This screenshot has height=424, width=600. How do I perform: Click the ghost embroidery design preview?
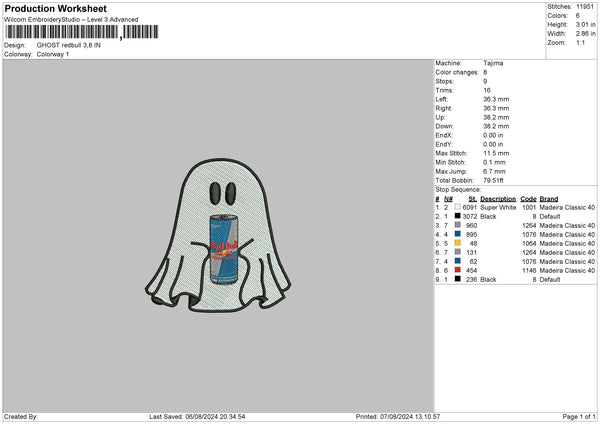tap(218, 235)
